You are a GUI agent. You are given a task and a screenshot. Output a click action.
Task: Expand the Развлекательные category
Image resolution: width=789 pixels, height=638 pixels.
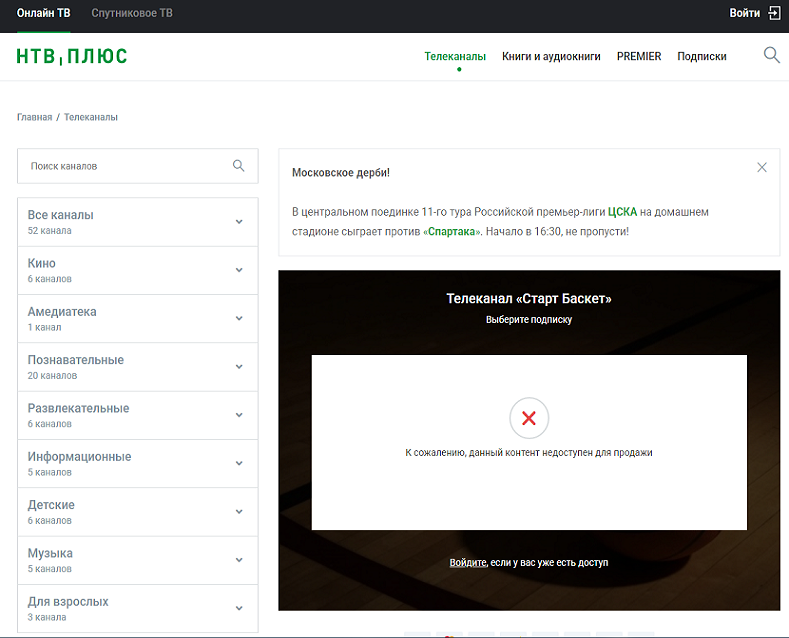(x=138, y=415)
